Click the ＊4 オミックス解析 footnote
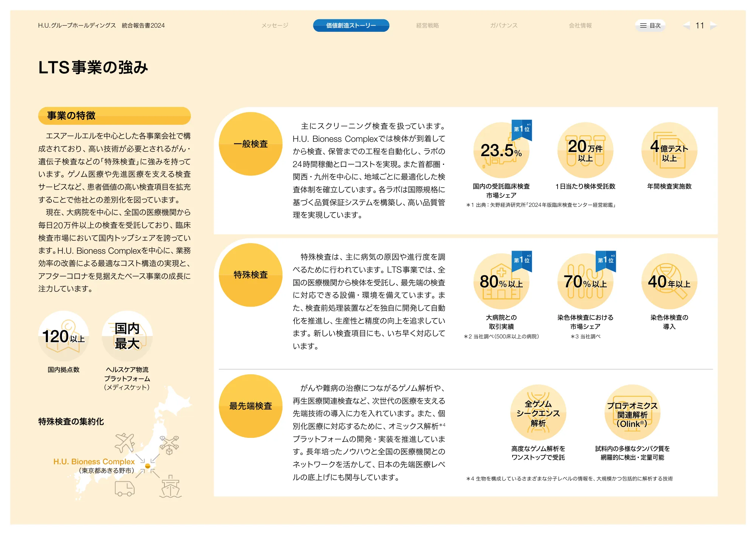The image size is (756, 535). point(569,479)
